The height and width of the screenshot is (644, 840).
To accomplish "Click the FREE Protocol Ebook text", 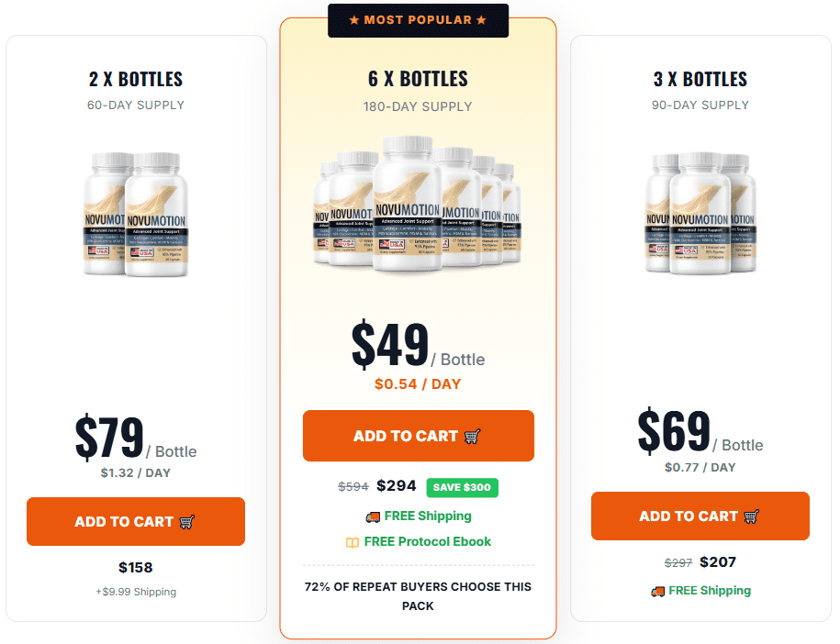I will pyautogui.click(x=428, y=542).
